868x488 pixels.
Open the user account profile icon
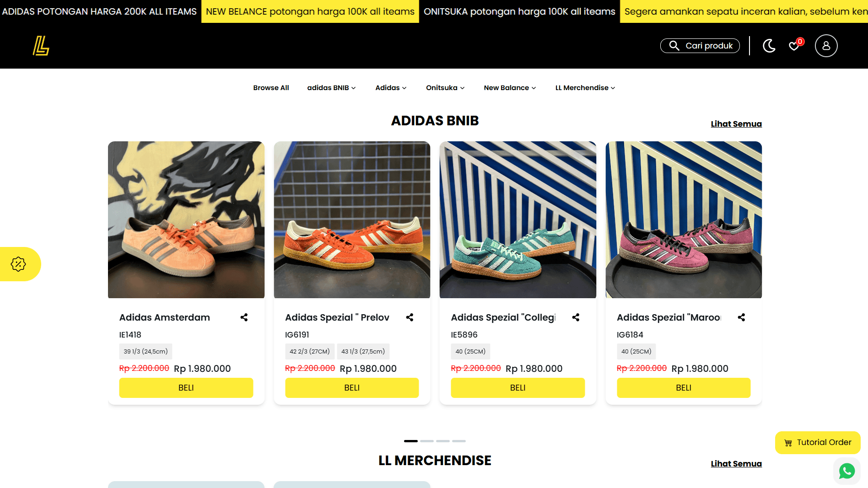pos(826,46)
